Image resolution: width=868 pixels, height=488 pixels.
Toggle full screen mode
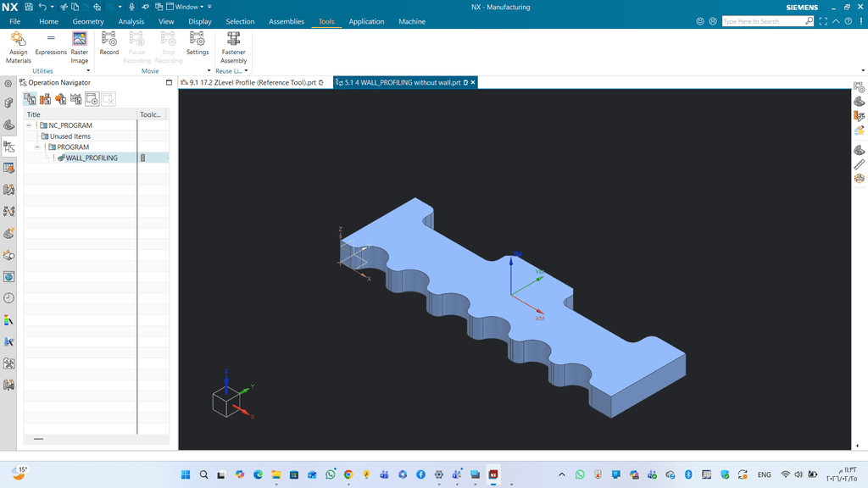click(x=823, y=21)
